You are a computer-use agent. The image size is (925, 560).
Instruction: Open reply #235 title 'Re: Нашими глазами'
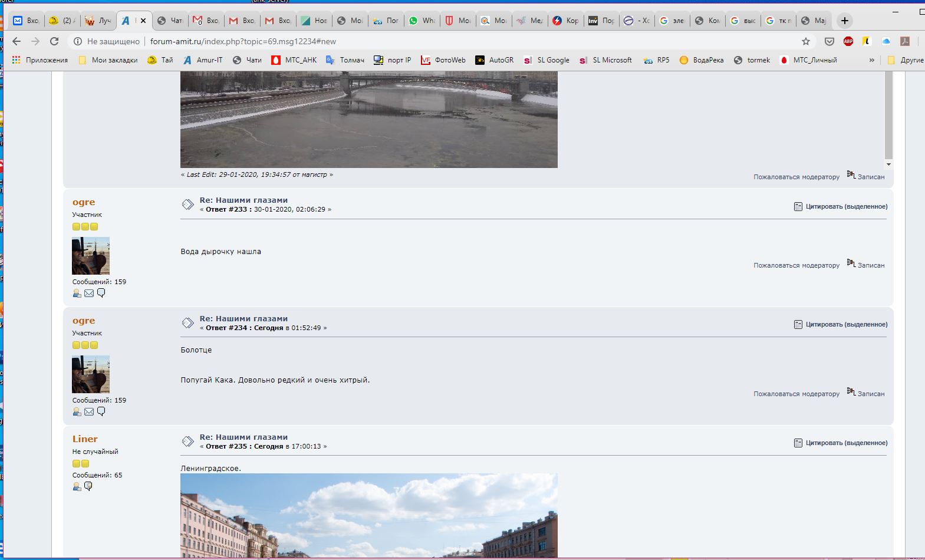pos(243,437)
